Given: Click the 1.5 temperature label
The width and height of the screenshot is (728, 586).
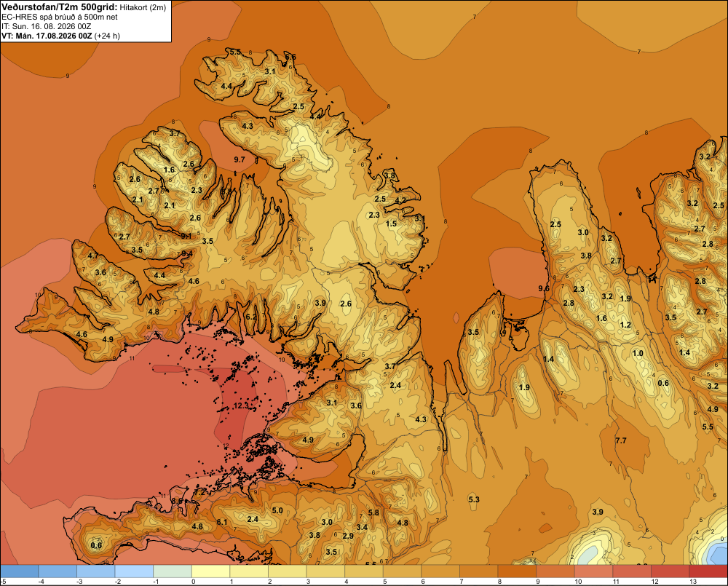Looking at the screenshot, I should click(392, 223).
